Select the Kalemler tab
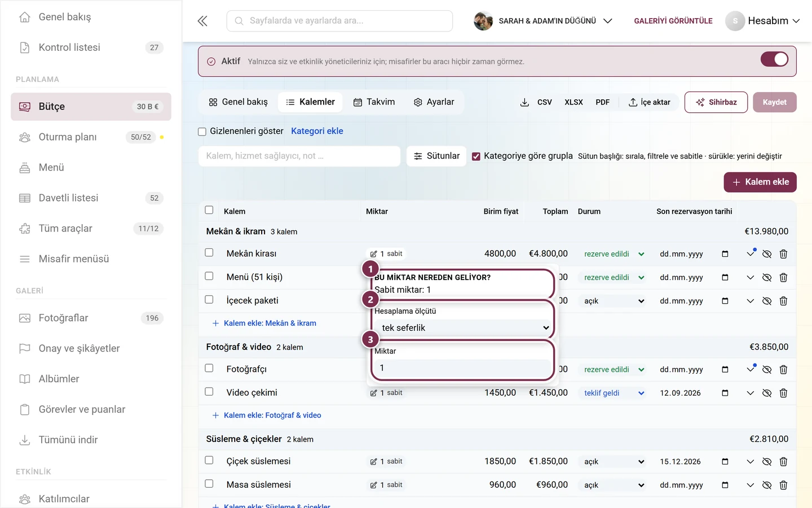812x508 pixels. [310, 102]
